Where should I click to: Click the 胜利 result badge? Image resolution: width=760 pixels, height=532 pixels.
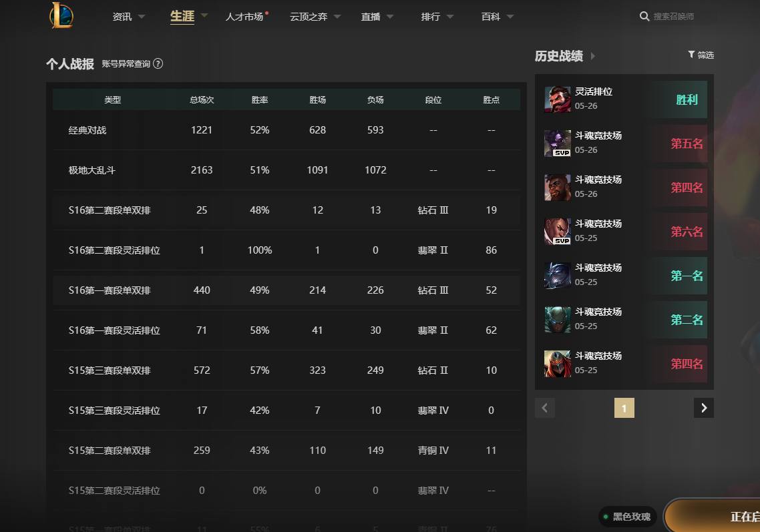coord(687,99)
